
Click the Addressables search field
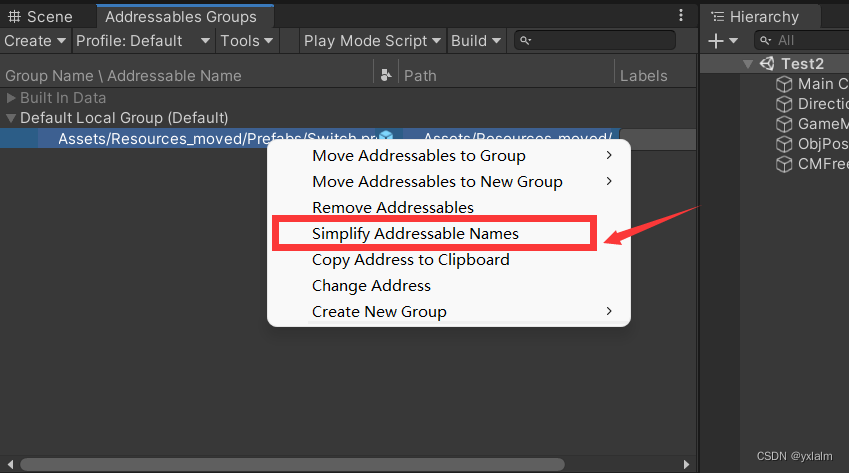600,41
